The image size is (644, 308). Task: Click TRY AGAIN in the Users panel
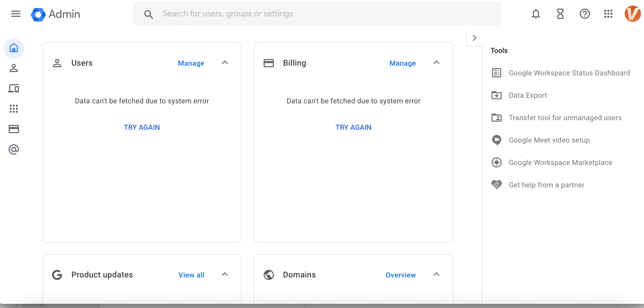coord(142,127)
